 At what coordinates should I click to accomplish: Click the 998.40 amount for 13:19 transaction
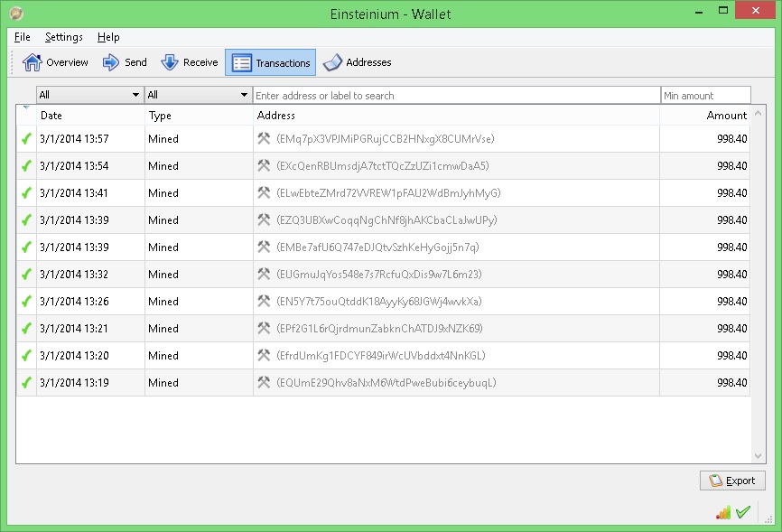point(732,383)
